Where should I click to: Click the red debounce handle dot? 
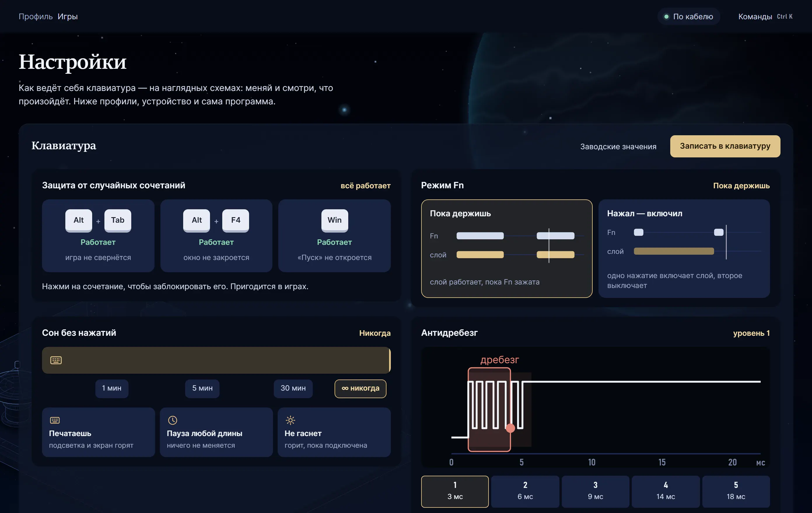[x=510, y=428]
